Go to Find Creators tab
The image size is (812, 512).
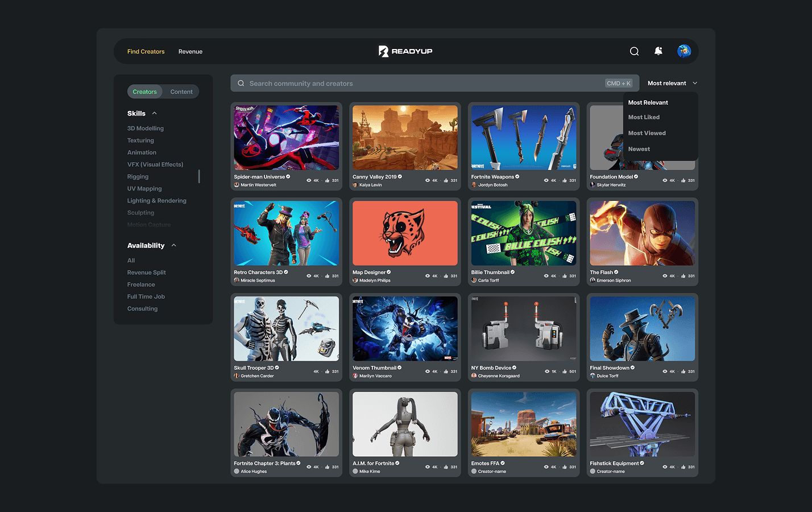(146, 51)
